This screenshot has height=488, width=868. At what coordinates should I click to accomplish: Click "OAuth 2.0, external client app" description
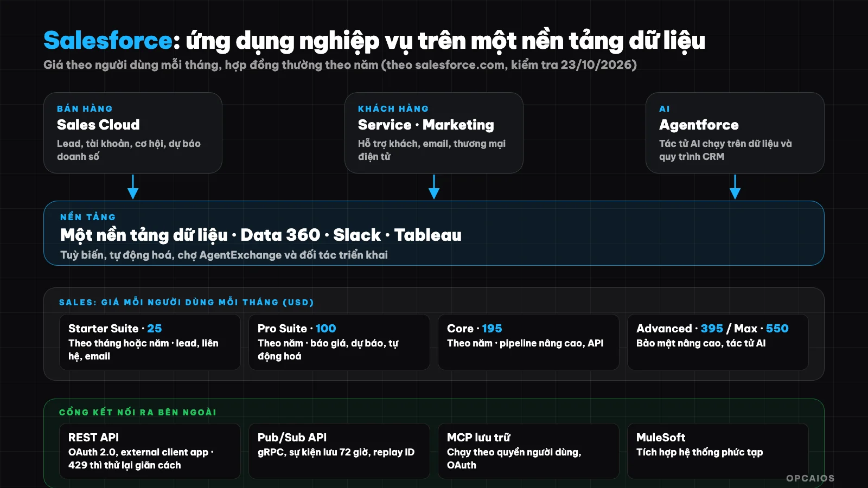click(141, 459)
